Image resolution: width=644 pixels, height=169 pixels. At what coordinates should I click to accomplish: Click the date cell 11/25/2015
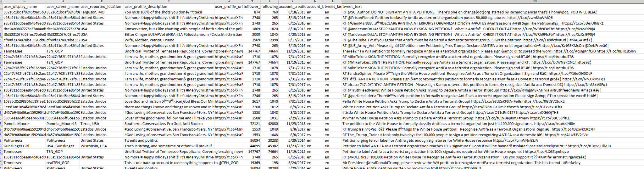pyautogui.click(x=292, y=124)
